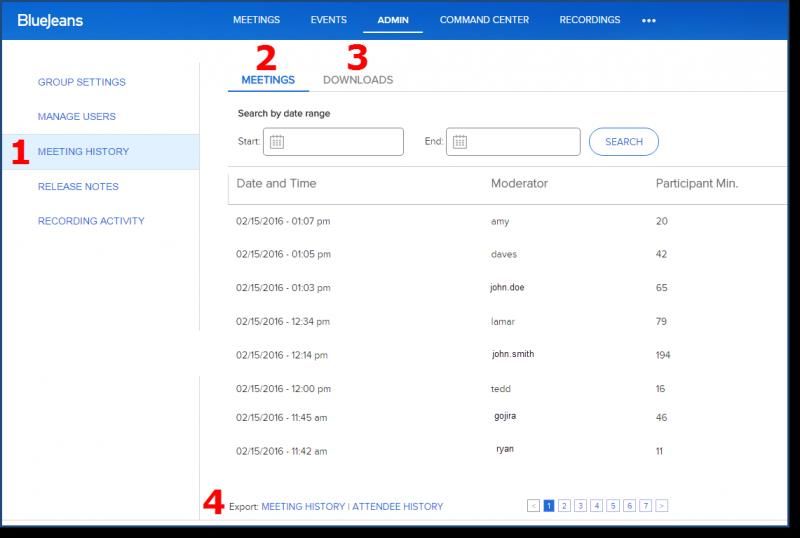This screenshot has width=800, height=538.
Task: Open RECORDINGS in top navigation
Action: [x=590, y=20]
